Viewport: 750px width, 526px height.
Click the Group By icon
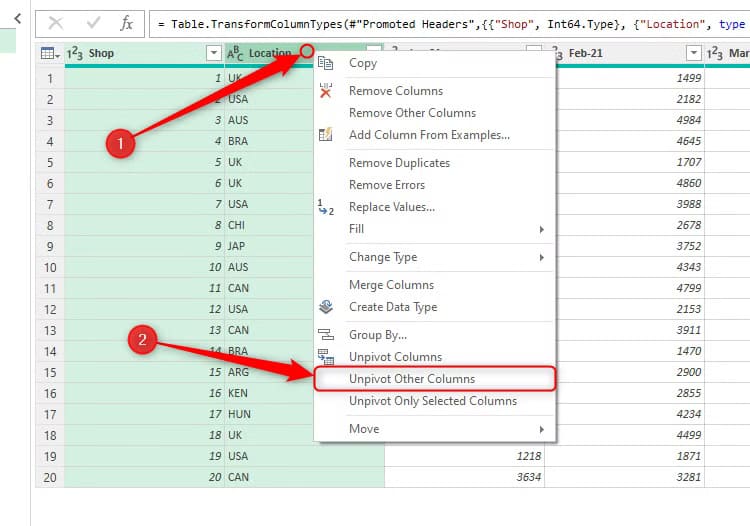tap(326, 334)
